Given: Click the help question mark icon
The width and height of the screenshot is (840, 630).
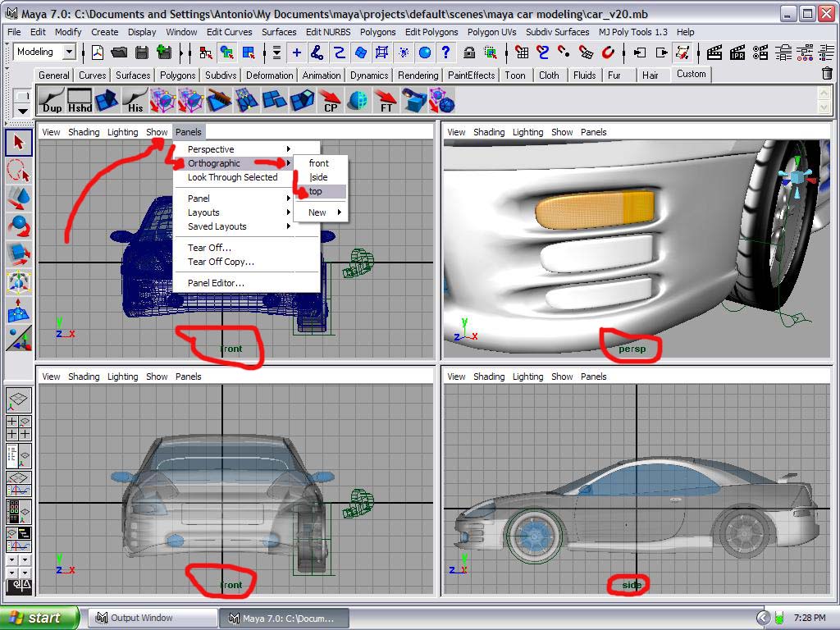Looking at the screenshot, I should pyautogui.click(x=445, y=52).
